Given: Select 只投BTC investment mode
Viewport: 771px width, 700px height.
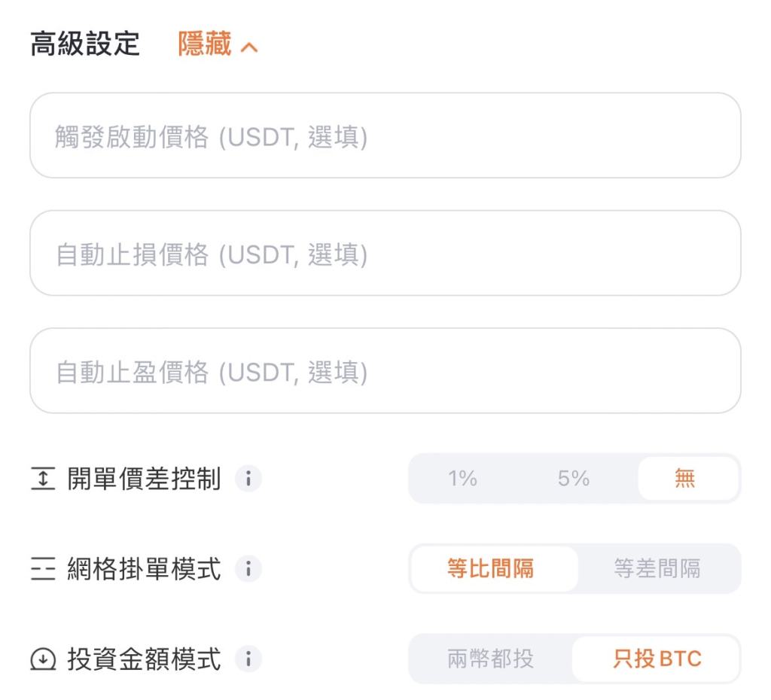Looking at the screenshot, I should 657,659.
